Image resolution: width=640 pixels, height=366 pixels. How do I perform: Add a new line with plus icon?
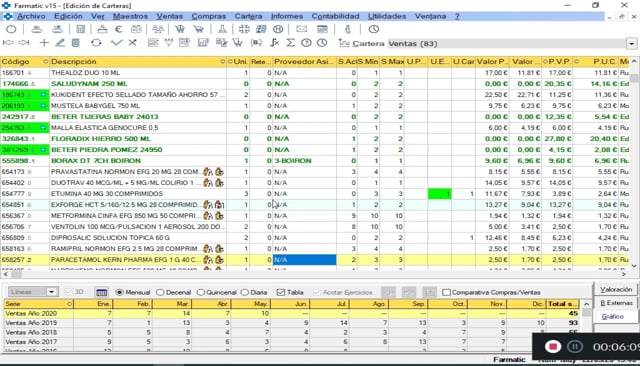44,43
